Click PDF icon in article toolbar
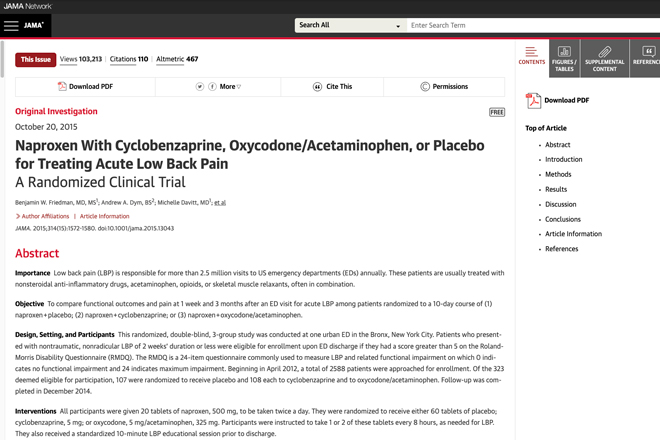The width and height of the screenshot is (660, 440). coord(62,86)
